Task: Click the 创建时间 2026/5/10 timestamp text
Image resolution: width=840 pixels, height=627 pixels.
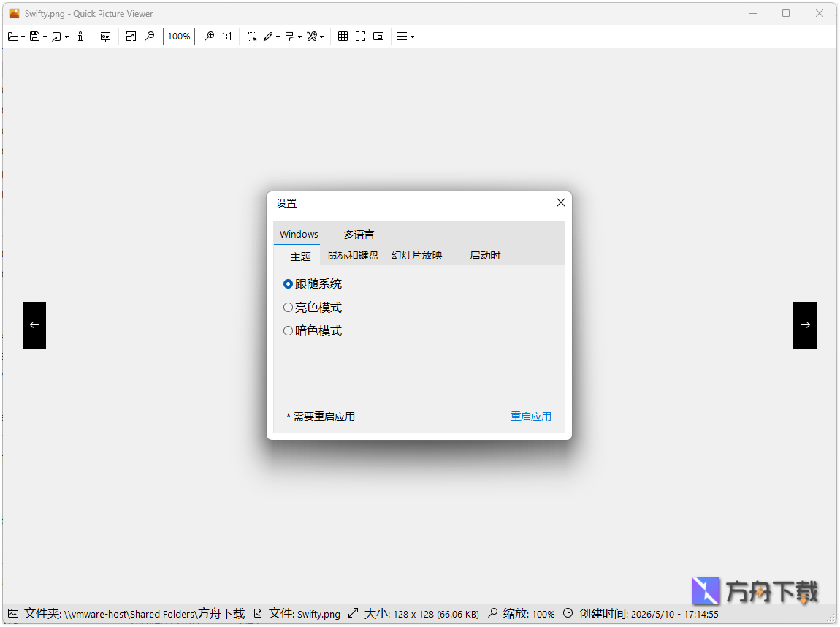Action: point(649,614)
